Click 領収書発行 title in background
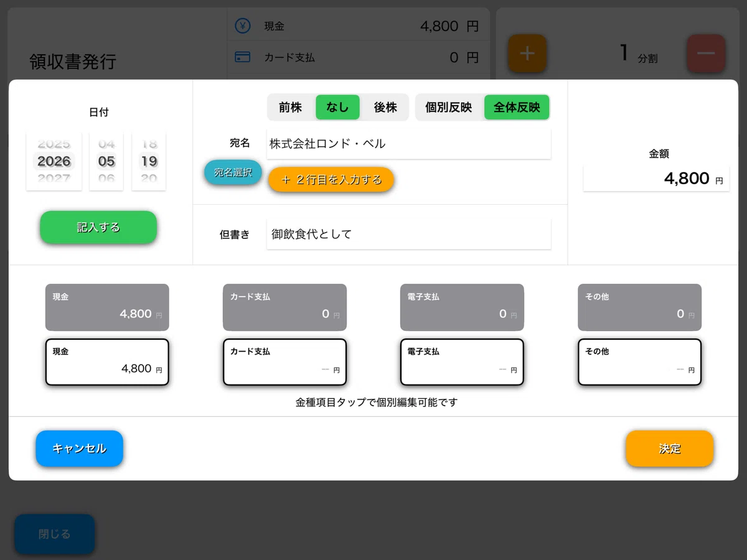The width and height of the screenshot is (747, 560). [x=73, y=62]
